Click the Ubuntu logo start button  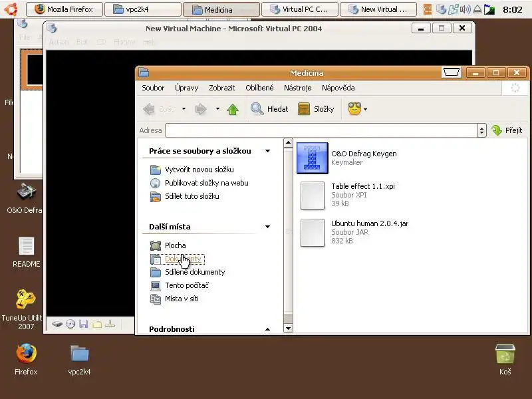coord(11,9)
